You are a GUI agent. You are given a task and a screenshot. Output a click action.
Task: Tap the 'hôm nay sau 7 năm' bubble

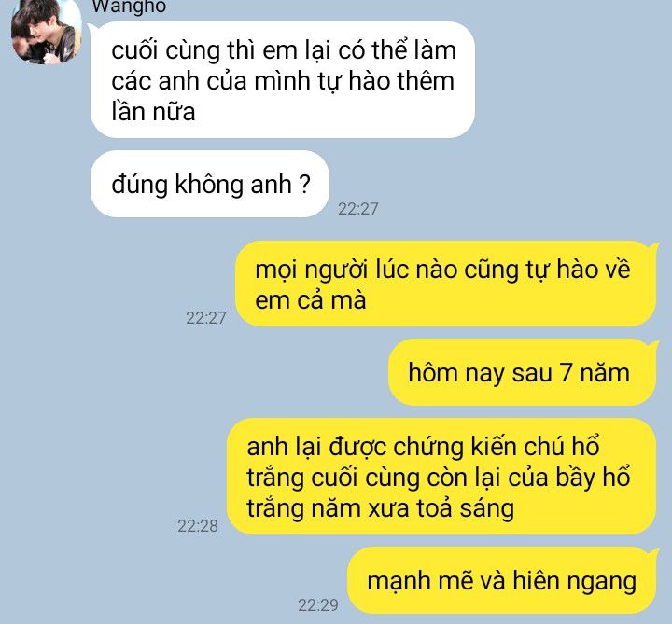tap(523, 372)
